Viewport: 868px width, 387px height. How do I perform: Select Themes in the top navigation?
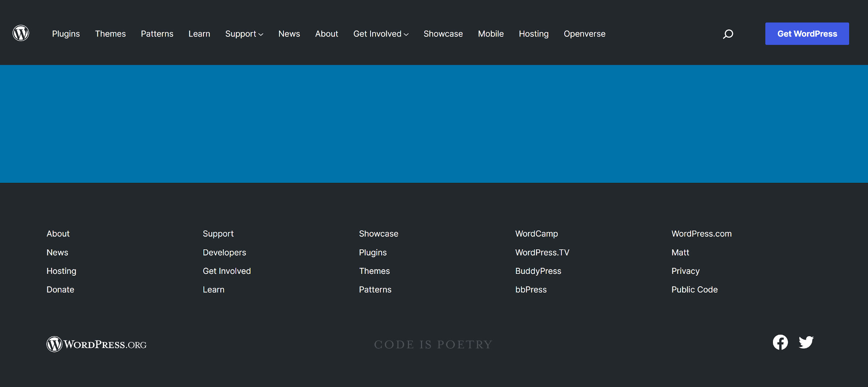pyautogui.click(x=110, y=34)
